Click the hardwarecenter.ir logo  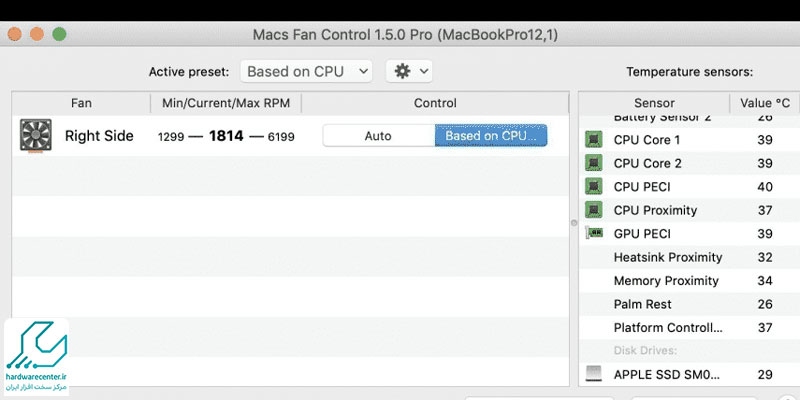(36, 357)
